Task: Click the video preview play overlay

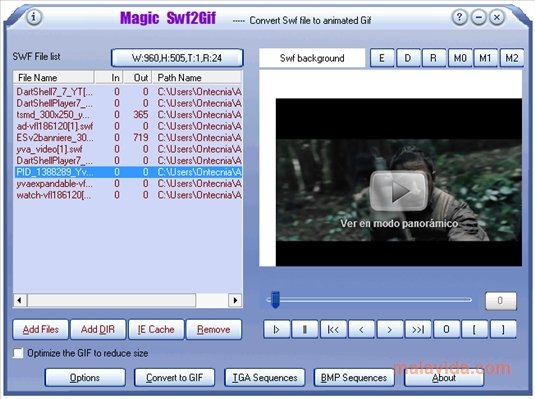Action: [x=399, y=191]
